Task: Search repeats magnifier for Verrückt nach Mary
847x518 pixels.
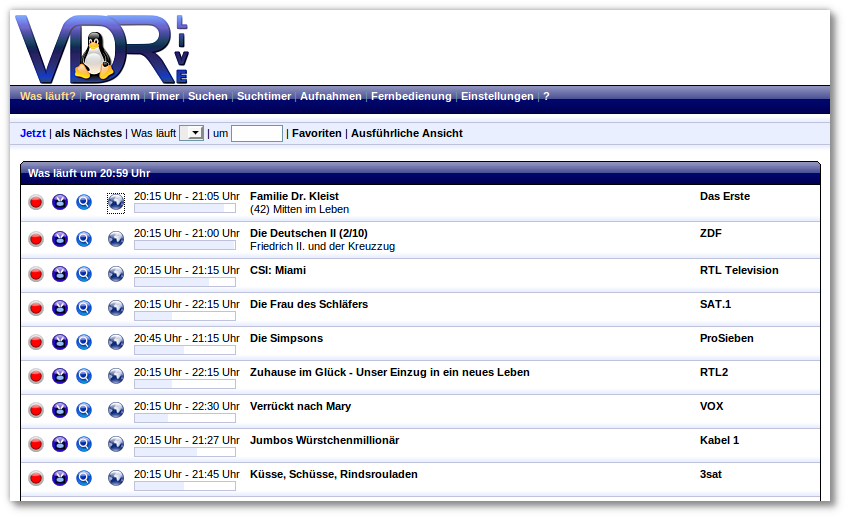Action: click(84, 411)
